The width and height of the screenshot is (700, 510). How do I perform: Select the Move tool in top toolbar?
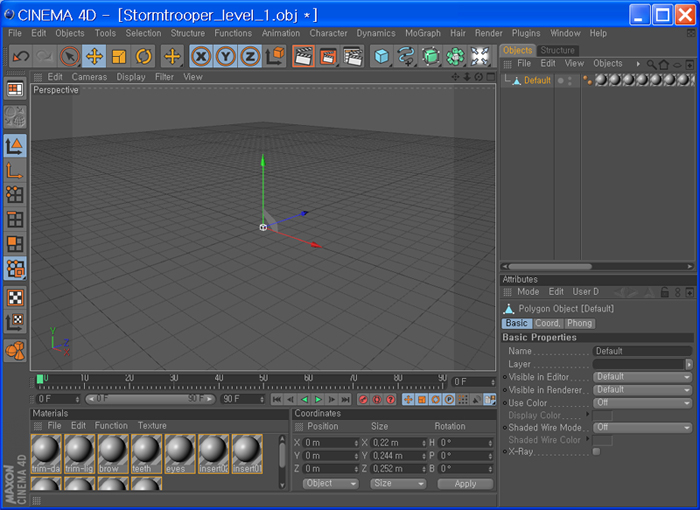click(94, 57)
